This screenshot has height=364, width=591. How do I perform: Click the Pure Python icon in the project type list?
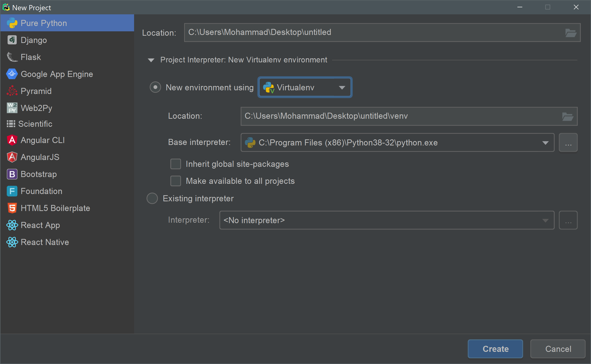[x=12, y=23]
